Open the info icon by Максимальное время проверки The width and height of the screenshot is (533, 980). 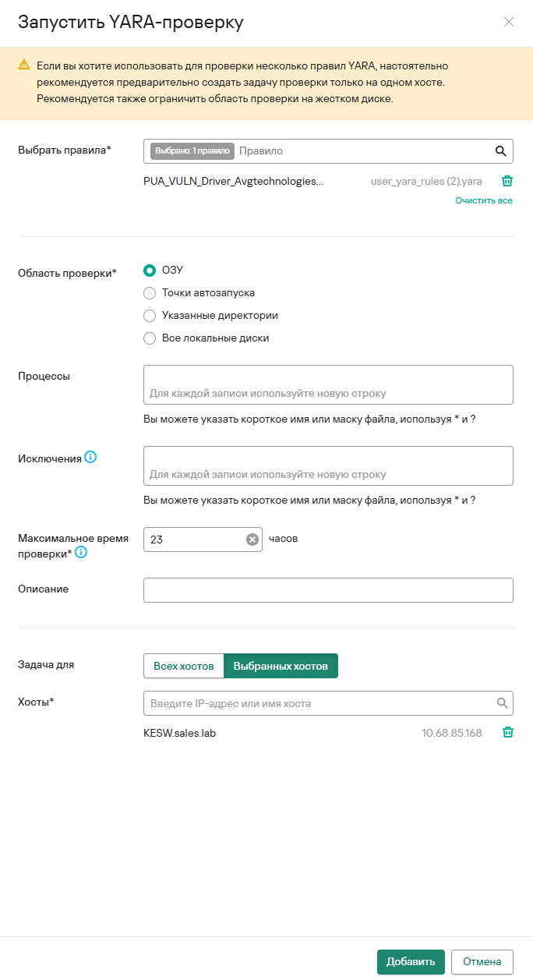pos(80,553)
